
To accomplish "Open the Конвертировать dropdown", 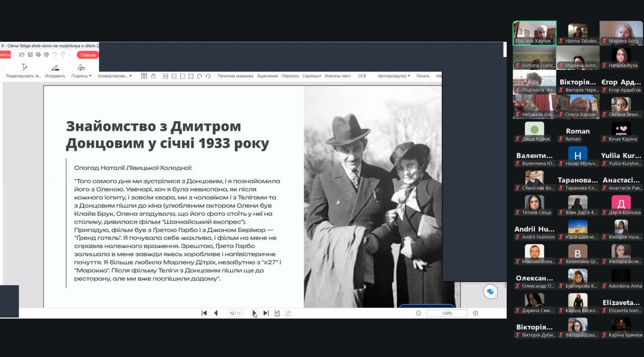I will [x=115, y=76].
